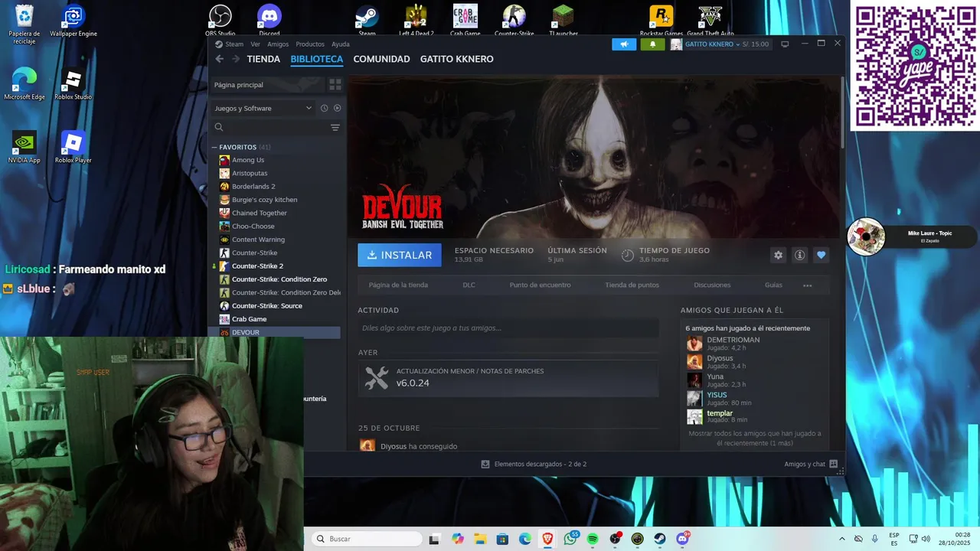Toggle DEVOUR favorite heart button
The image size is (980, 551).
coord(821,255)
